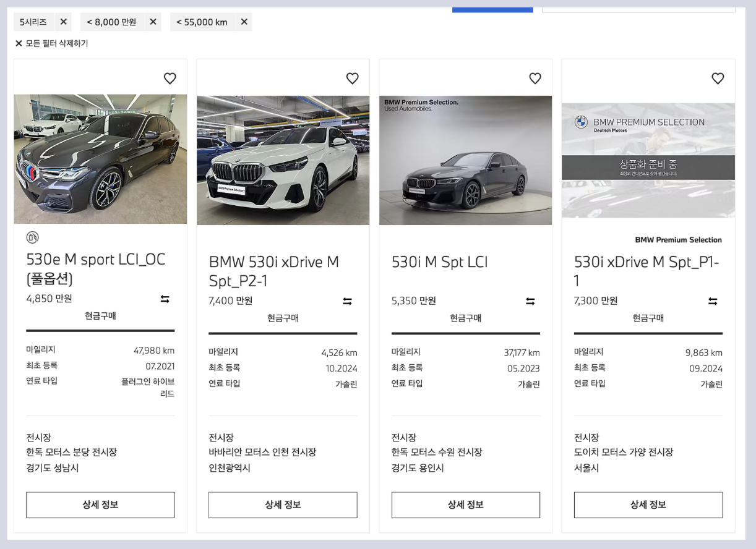Favorite the 530e M sport LCI_OC car
The image size is (756, 549).
170,79
